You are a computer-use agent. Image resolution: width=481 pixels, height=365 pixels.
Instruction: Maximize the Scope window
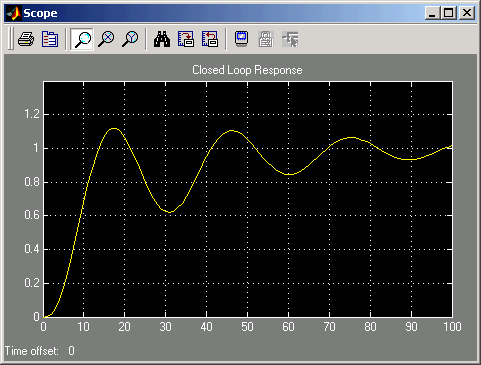tap(449, 13)
